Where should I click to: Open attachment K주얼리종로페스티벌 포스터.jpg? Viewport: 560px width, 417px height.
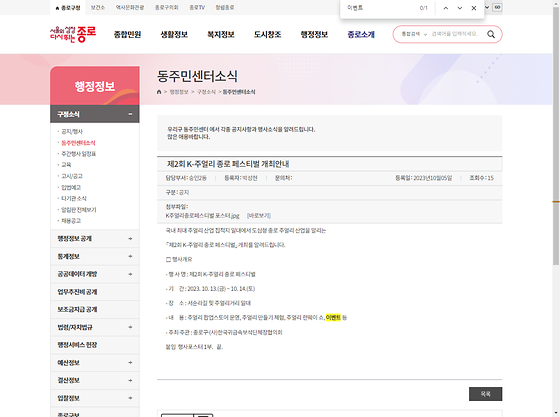[202, 216]
